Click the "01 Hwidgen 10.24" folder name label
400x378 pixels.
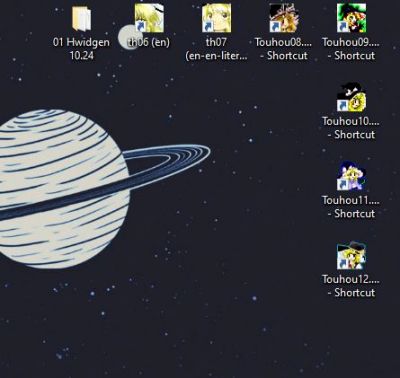coord(81,49)
